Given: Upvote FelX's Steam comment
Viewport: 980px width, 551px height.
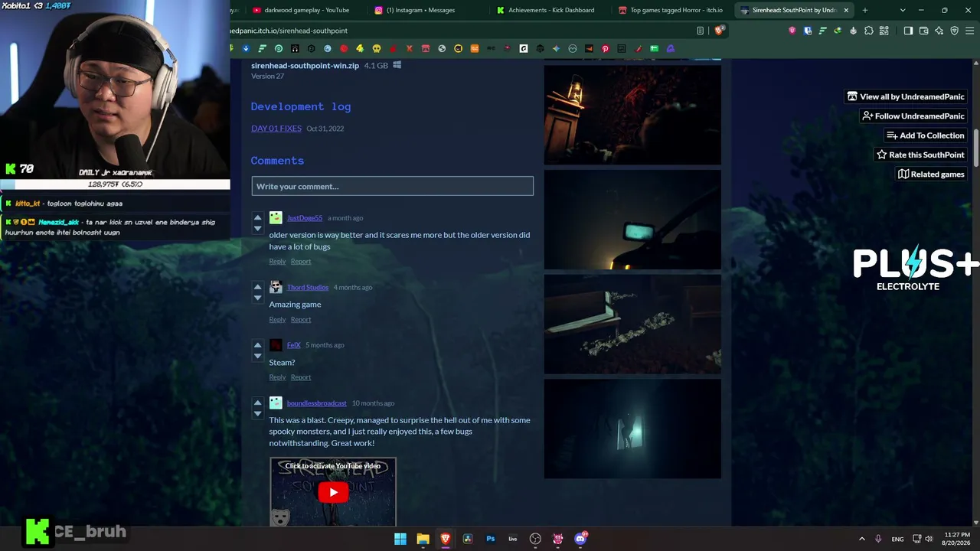Looking at the screenshot, I should [x=257, y=344].
